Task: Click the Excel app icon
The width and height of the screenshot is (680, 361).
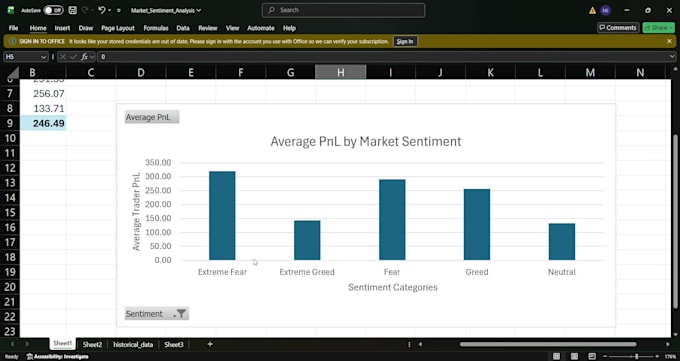Action: pos(10,10)
